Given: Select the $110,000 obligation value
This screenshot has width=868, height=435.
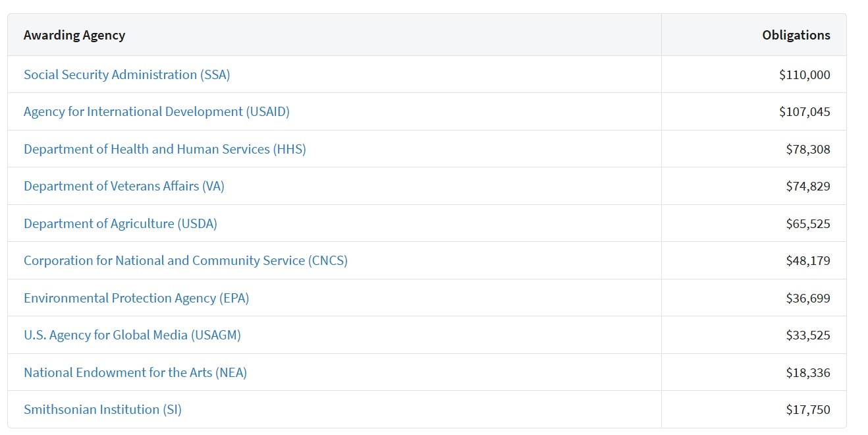Looking at the screenshot, I should pos(805,74).
